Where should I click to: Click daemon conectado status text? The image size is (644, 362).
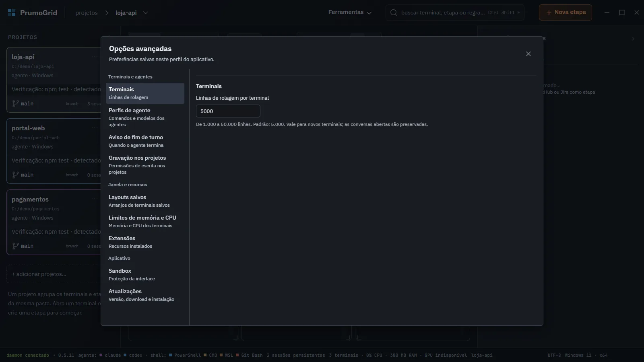pyautogui.click(x=28, y=355)
